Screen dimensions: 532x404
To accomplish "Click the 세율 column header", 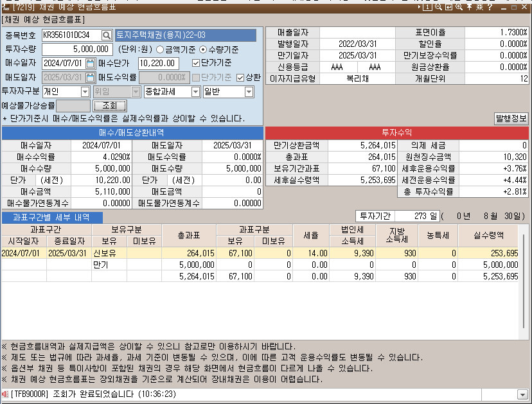I will coord(311,236).
